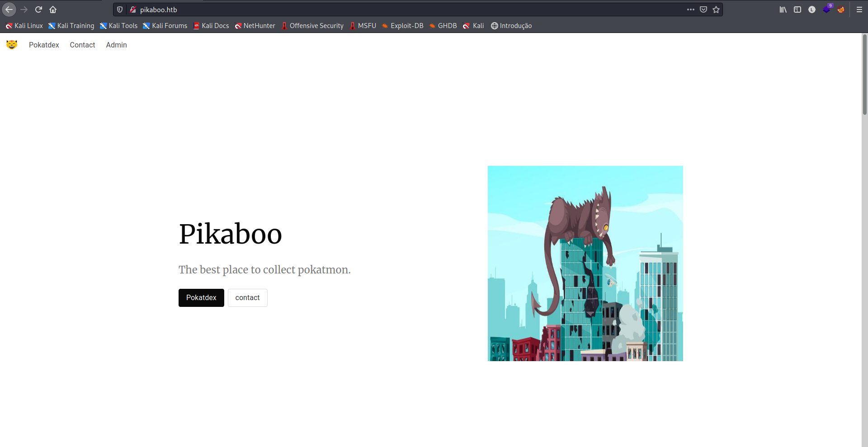Open the Admin nav menu item
The image size is (868, 447).
[x=116, y=45]
